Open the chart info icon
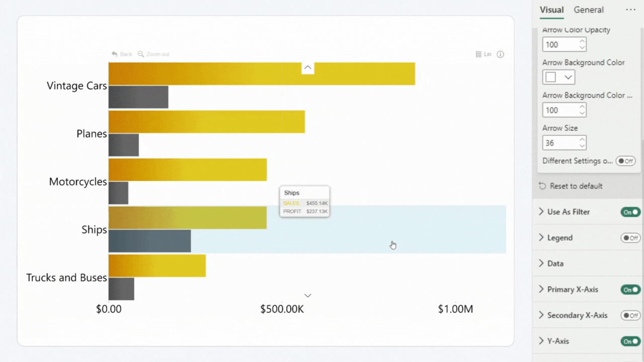644x362 pixels. (x=500, y=54)
